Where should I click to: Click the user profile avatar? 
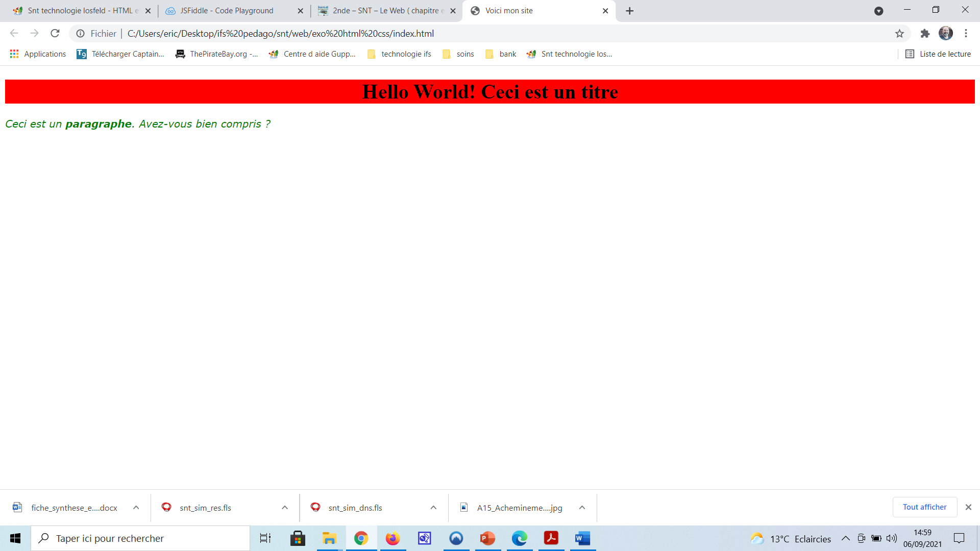coord(945,34)
